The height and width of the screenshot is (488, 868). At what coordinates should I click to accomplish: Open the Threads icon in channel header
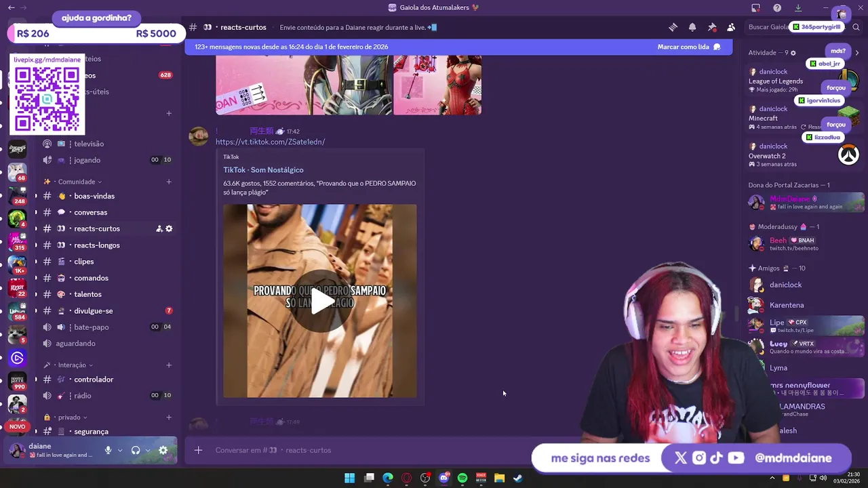[673, 27]
